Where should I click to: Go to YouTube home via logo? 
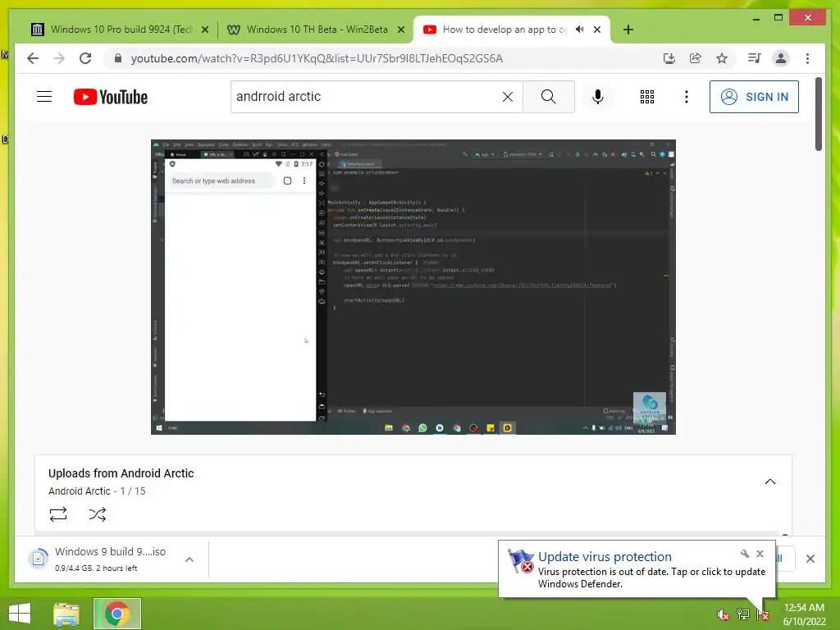[x=111, y=97]
